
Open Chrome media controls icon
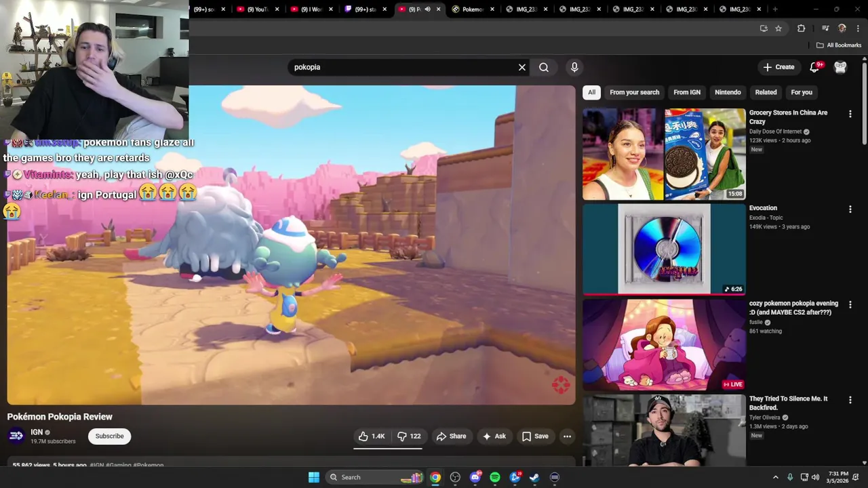tap(825, 28)
